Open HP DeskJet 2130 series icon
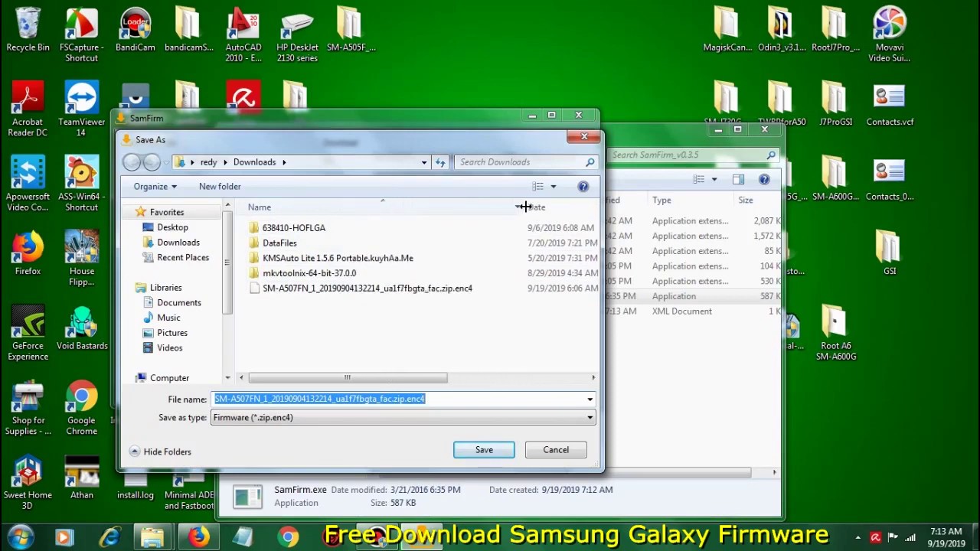Viewport: 980px width, 551px height. point(297,34)
